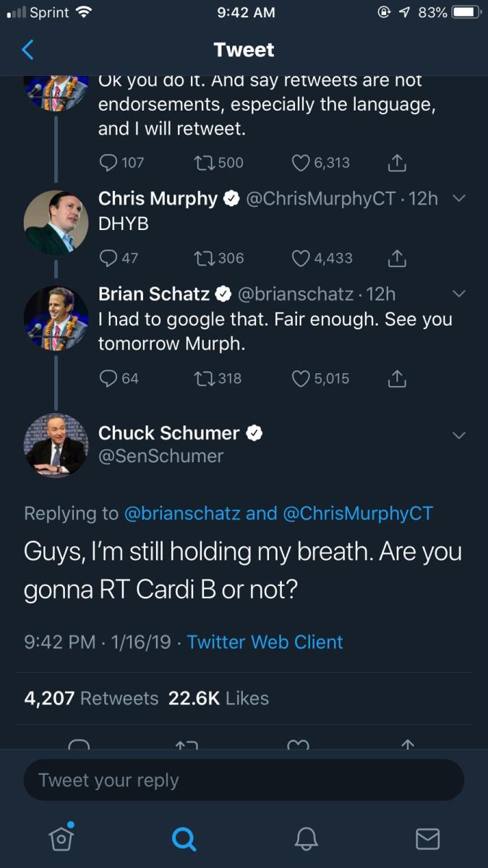Open dropdown chevron on Brian Schatz's tweet

458,294
